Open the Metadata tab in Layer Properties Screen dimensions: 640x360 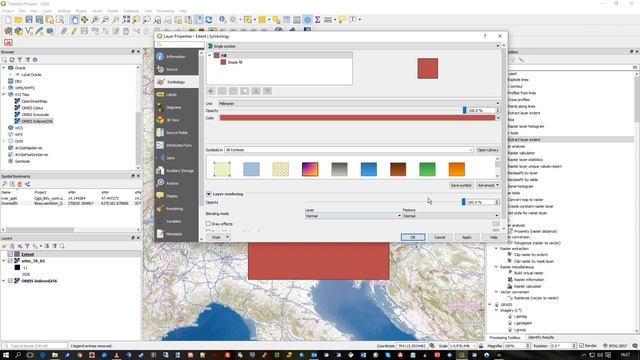177,234
